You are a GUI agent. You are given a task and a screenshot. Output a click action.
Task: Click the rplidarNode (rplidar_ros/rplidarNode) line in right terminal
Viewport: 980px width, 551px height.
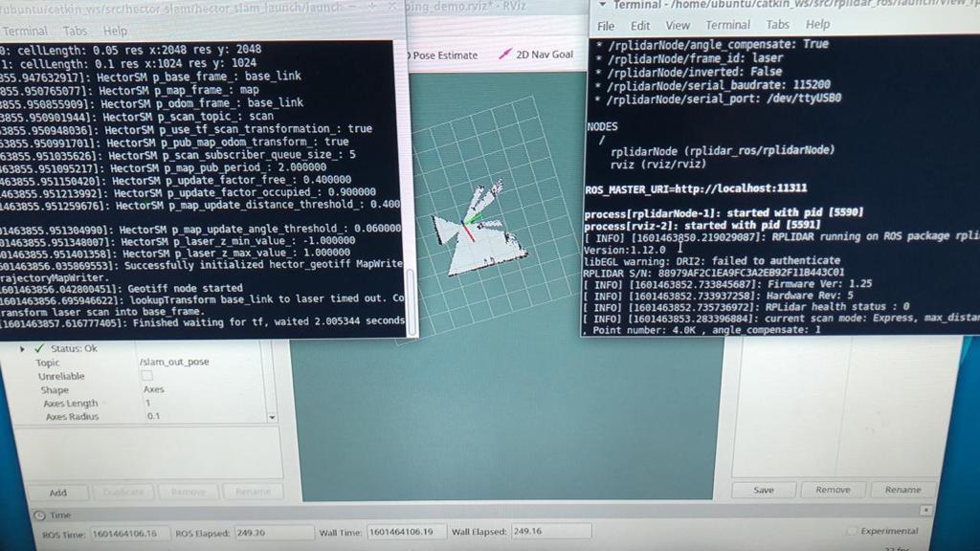[723, 150]
